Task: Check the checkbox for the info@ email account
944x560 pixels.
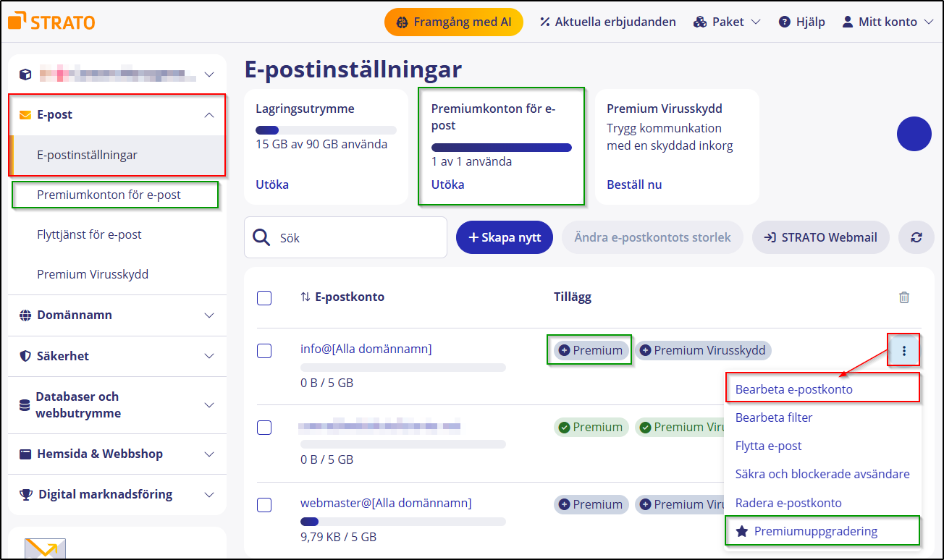Action: pyautogui.click(x=264, y=350)
